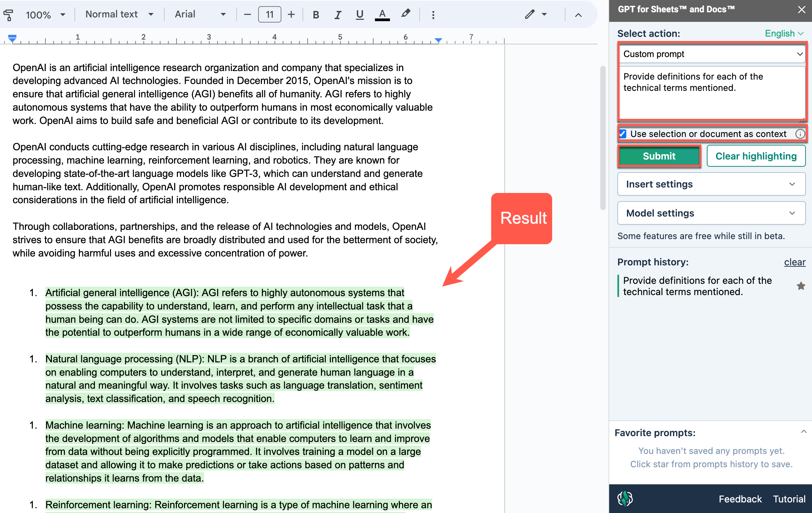Open the editing mode pencil dropdown

(536, 14)
